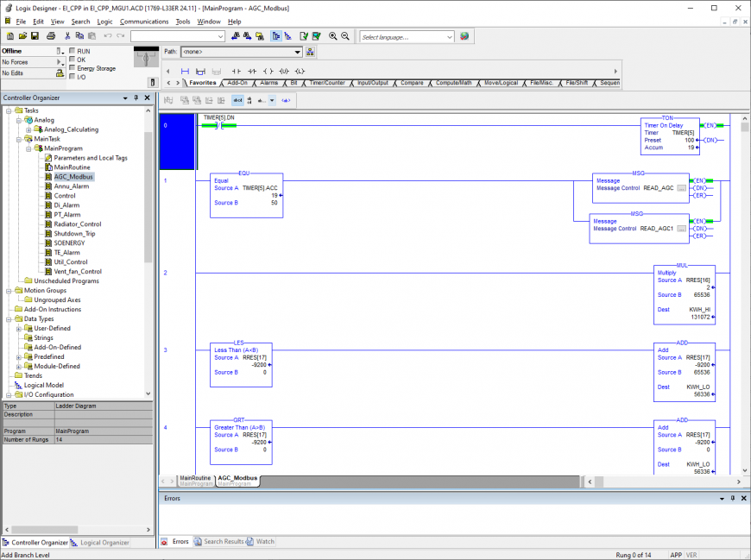
Task: Click the controller lock icon beside No Edits
Action: coord(60,72)
